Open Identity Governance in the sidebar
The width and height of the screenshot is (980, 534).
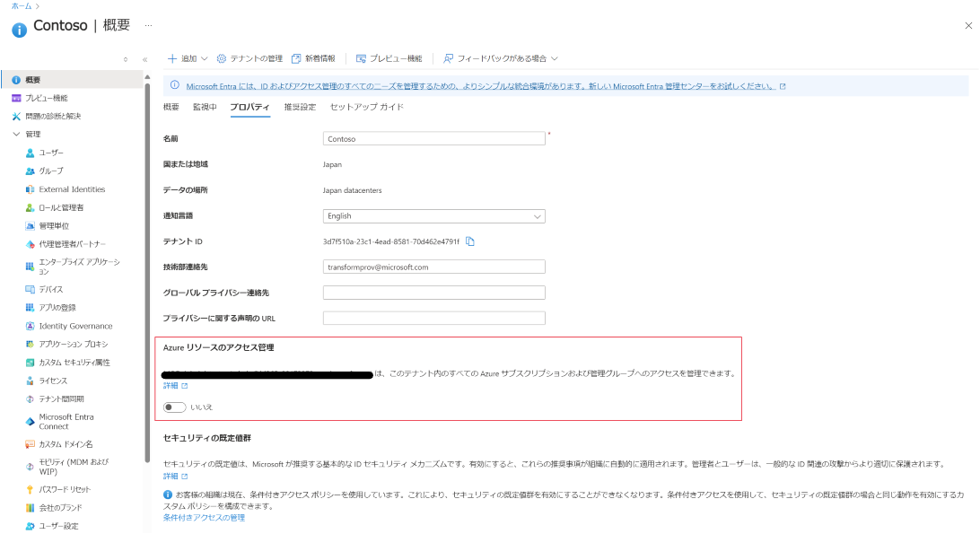pos(75,326)
